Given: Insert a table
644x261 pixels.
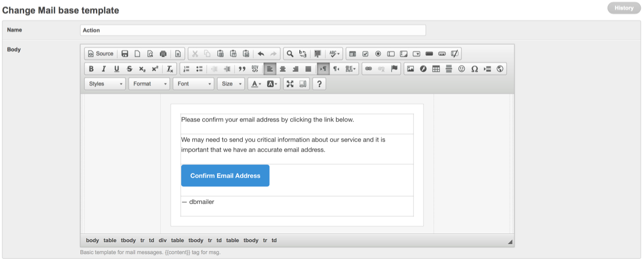Looking at the screenshot, I should [x=436, y=69].
